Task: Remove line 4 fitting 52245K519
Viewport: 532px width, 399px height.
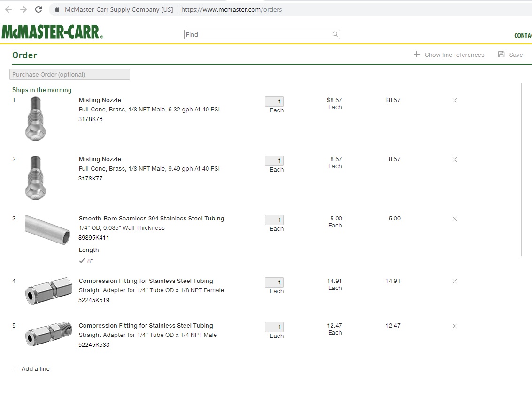Action: [x=455, y=281]
